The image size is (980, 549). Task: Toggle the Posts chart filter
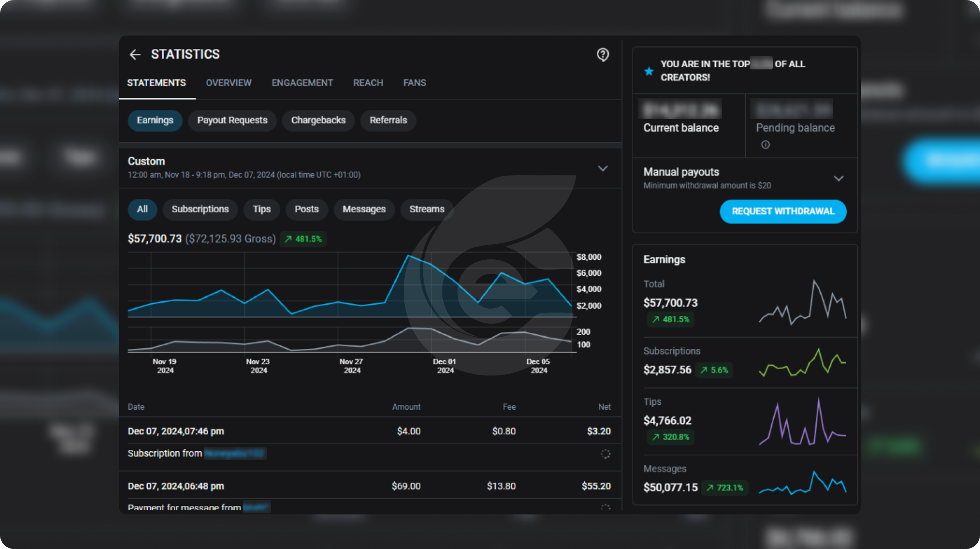[x=306, y=209]
